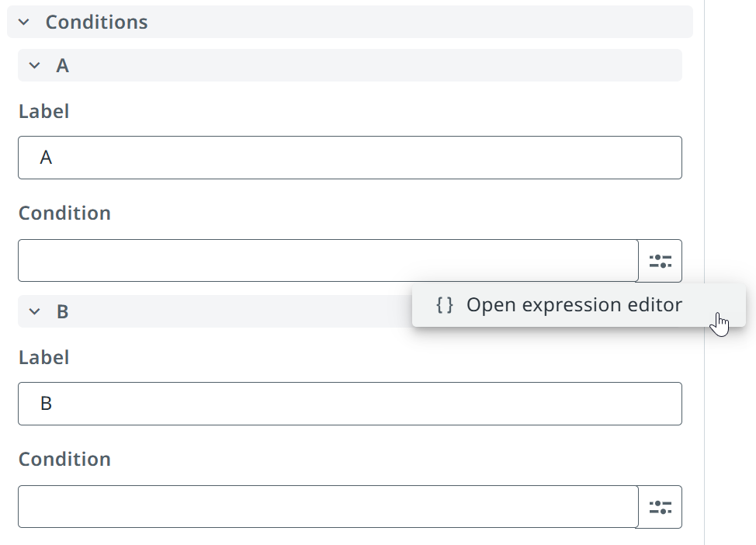Open options menu for condition B
756x545 pixels.
point(660,507)
